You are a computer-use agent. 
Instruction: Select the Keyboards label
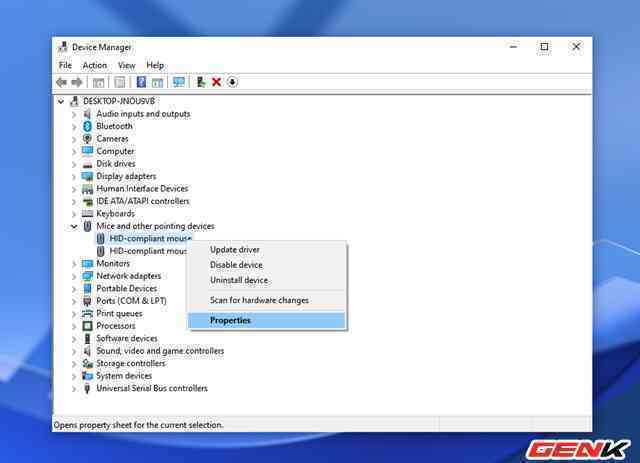tap(116, 214)
